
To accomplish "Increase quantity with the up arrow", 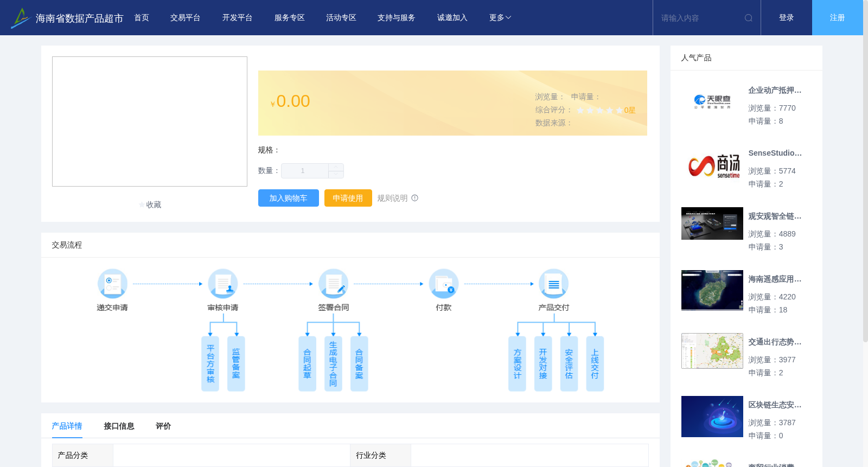I will 336,167.
